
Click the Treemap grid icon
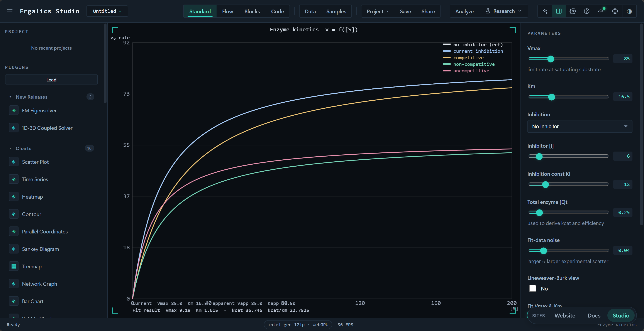[14, 266]
